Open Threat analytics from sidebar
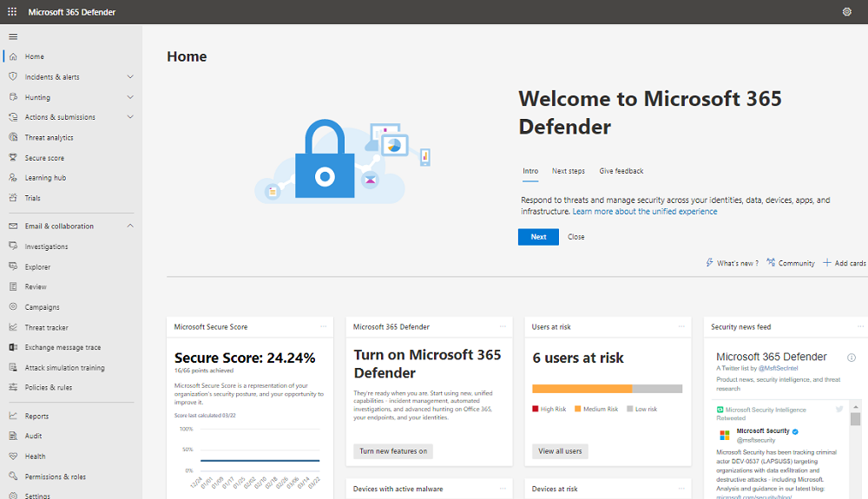This screenshot has width=868, height=499. [49, 137]
